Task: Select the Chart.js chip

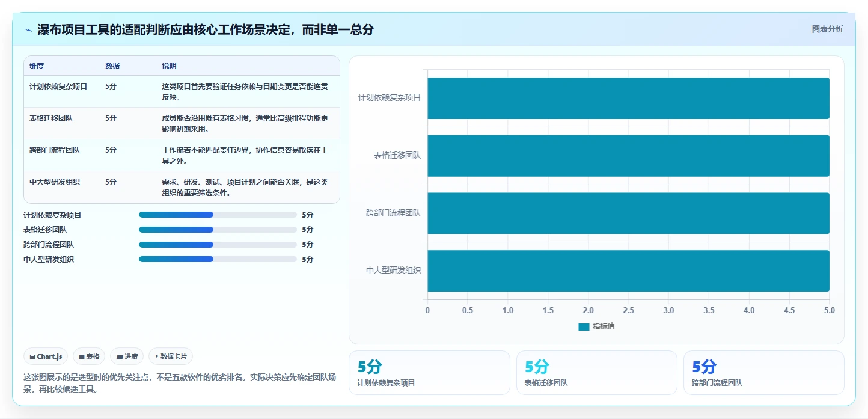Action: click(46, 356)
